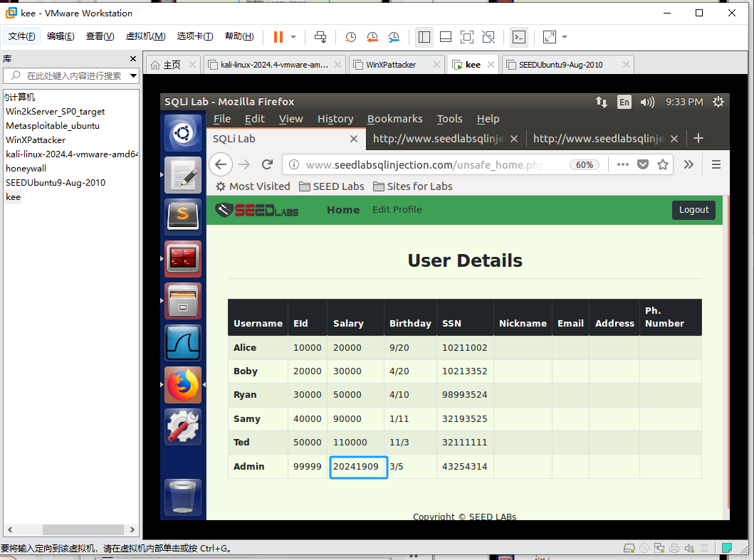Open the Firefox hamburger menu
The height and width of the screenshot is (560, 754).
pyautogui.click(x=716, y=165)
